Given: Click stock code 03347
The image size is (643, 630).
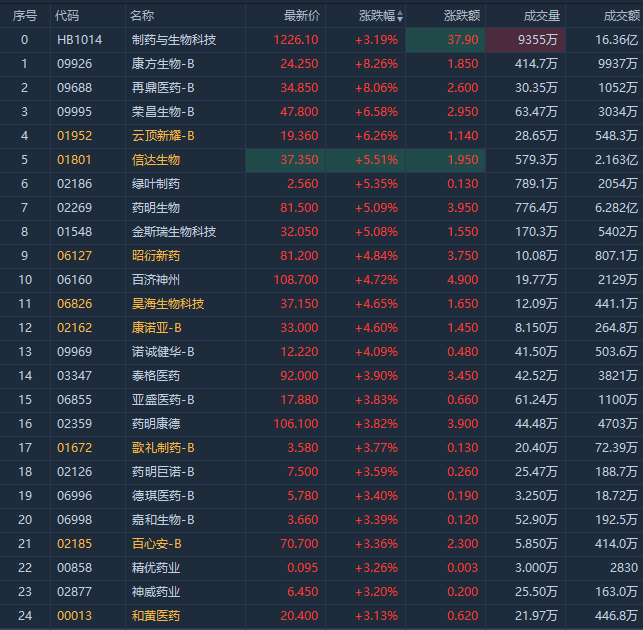Looking at the screenshot, I should (75, 376).
